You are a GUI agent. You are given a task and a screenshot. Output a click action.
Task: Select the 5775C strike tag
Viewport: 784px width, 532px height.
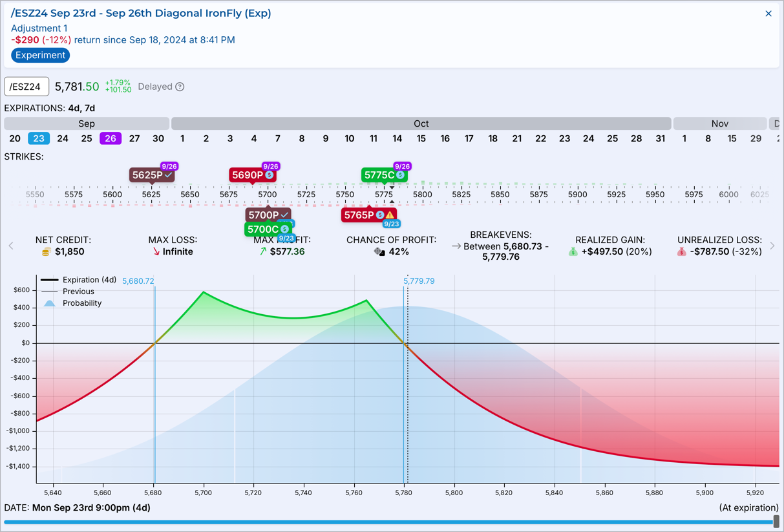385,175
